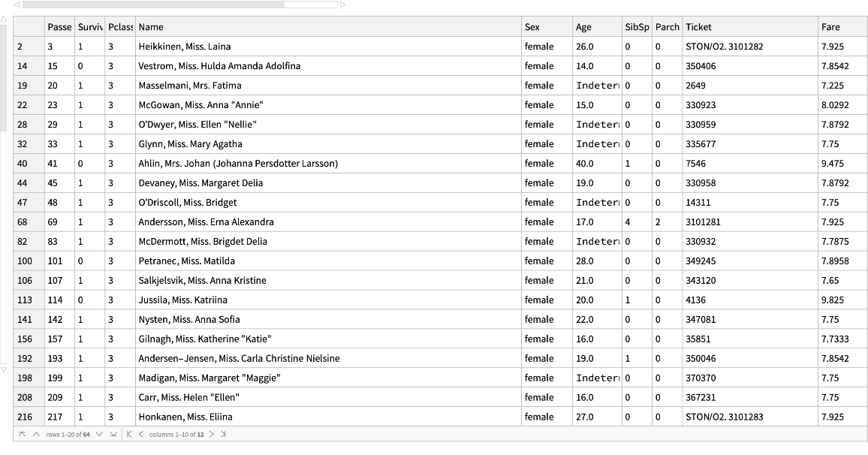Select the Name column header
Image resolution: width=868 pixels, height=455 pixels.
click(x=327, y=27)
